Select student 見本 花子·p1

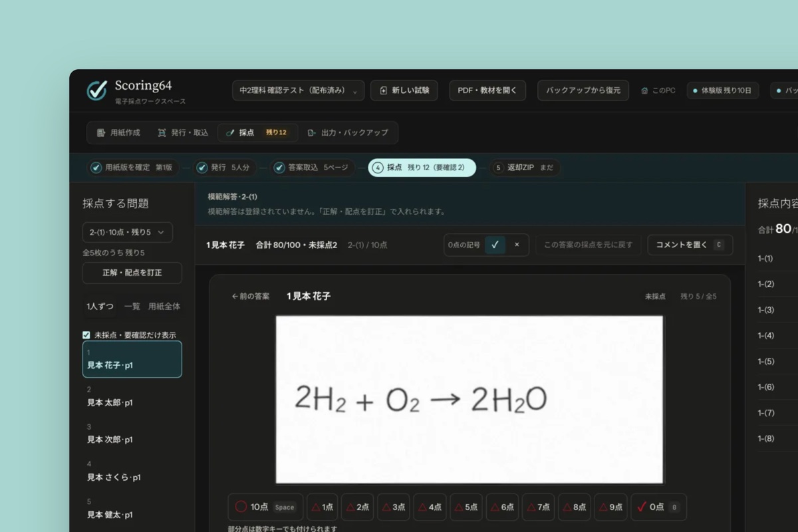point(132,359)
